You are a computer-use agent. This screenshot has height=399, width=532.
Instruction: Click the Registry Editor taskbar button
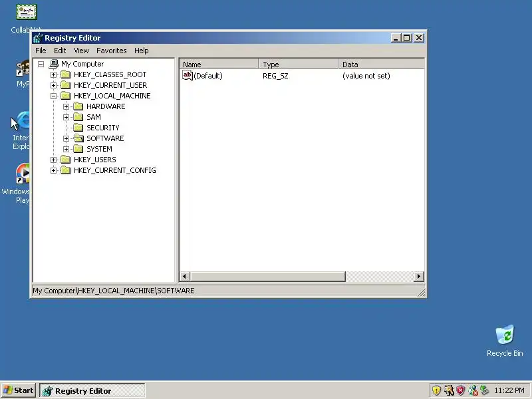[x=92, y=390]
